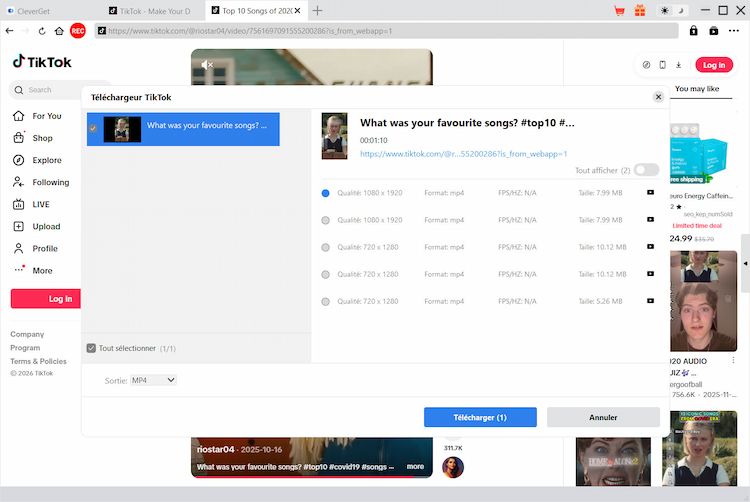Viewport: 750px width, 502px height.
Task: Open the more options ellipsis menu
Action: 734,31
